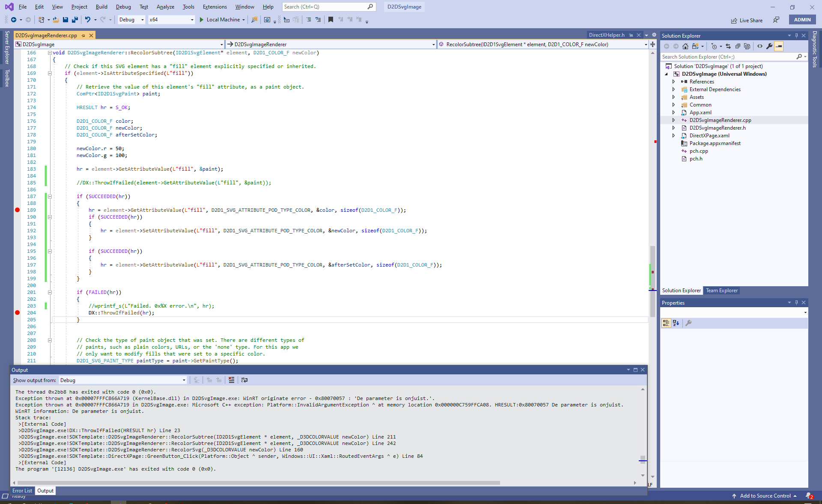Image resolution: width=822 pixels, height=504 pixels.
Task: Click Collapse All icon in Solution Explorer
Action: [x=738, y=46]
